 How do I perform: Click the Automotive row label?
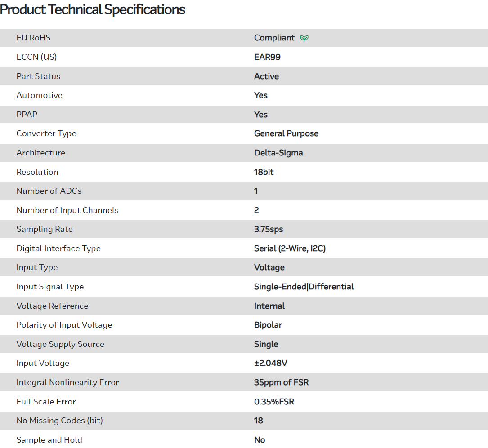(39, 95)
